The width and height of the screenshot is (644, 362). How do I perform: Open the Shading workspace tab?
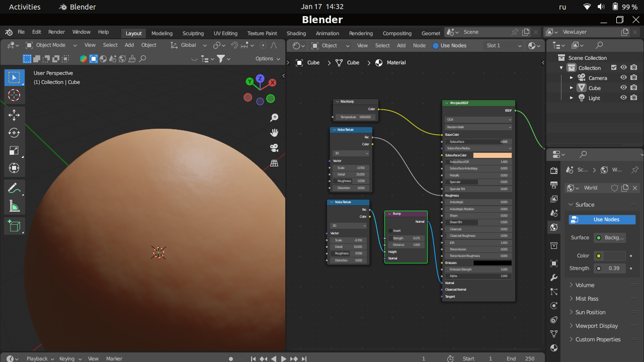click(296, 33)
